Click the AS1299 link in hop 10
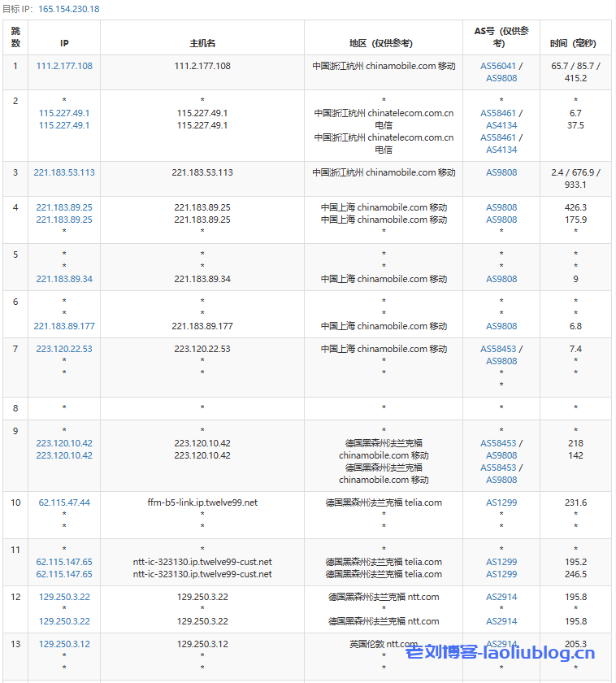The height and width of the screenshot is (683, 616). coord(501,502)
